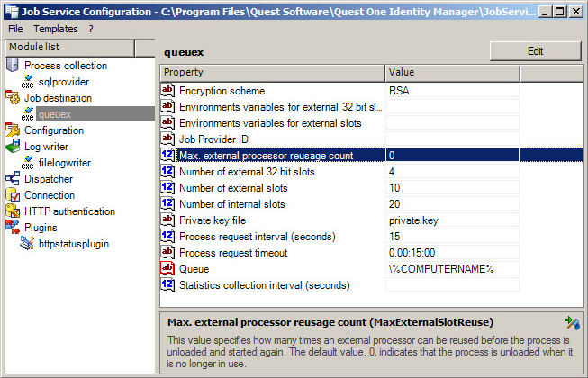
Task: Select the Job destination module
Action: (59, 98)
